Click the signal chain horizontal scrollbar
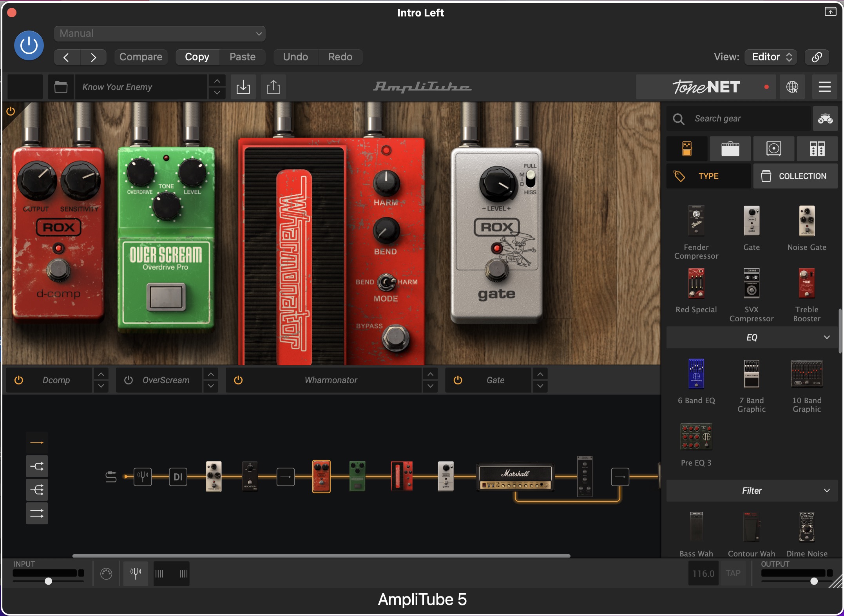 321,556
